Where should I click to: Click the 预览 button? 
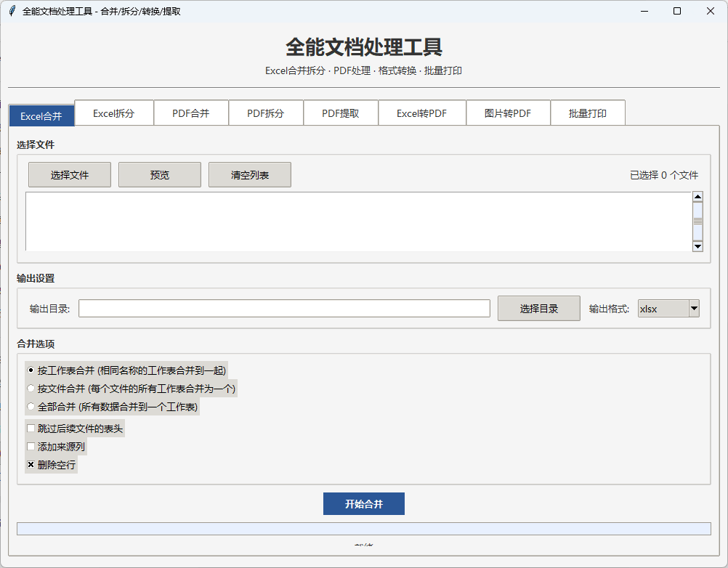pos(160,175)
